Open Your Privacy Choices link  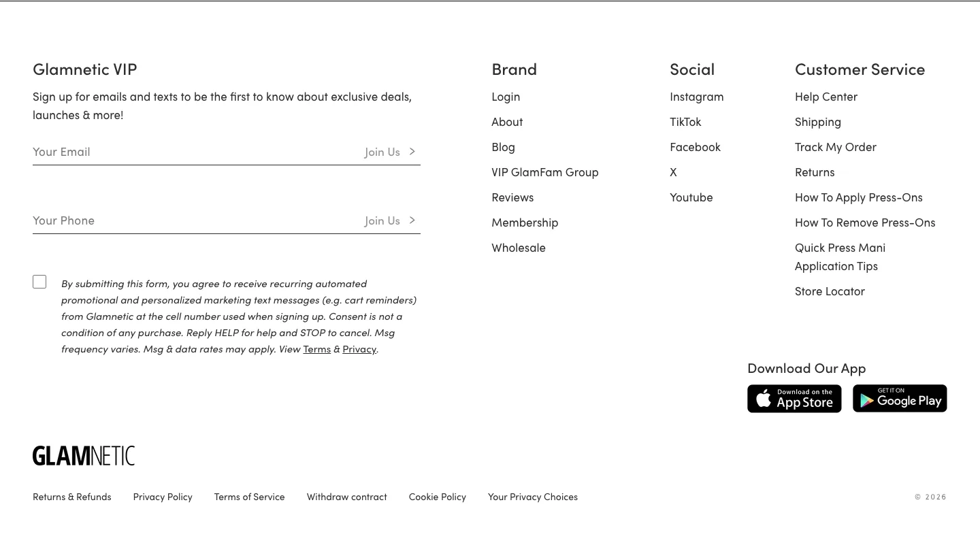coord(533,497)
